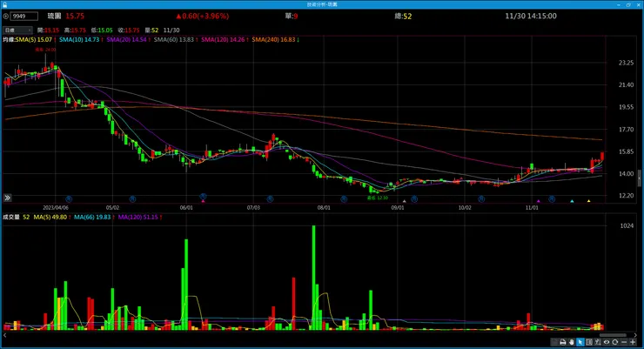Click the yellow triangle marker after 11/01

pos(588,201)
